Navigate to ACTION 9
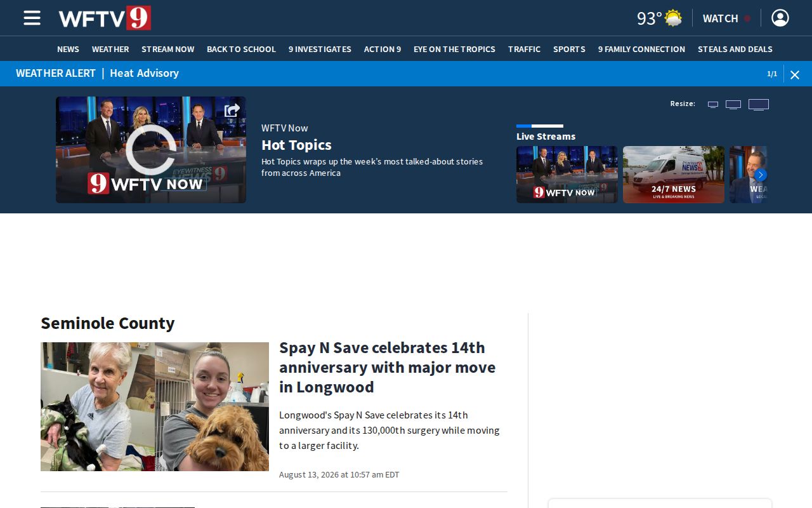Screen dimensions: 812x508 [383, 49]
